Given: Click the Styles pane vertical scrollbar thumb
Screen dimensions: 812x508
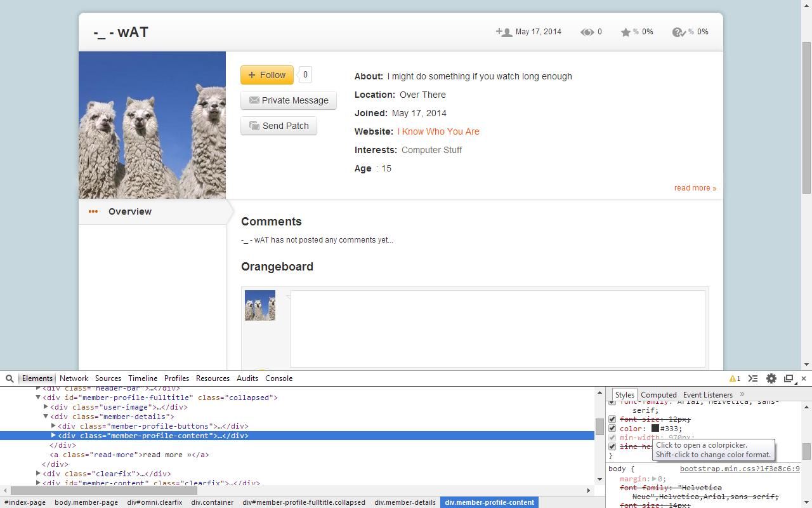Looking at the screenshot, I should click(x=807, y=451).
